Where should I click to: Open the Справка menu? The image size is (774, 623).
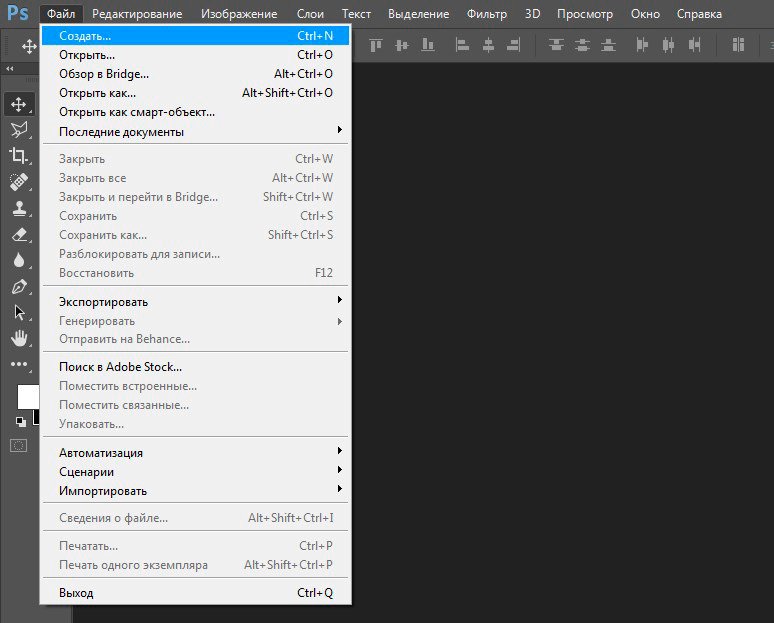(x=699, y=14)
